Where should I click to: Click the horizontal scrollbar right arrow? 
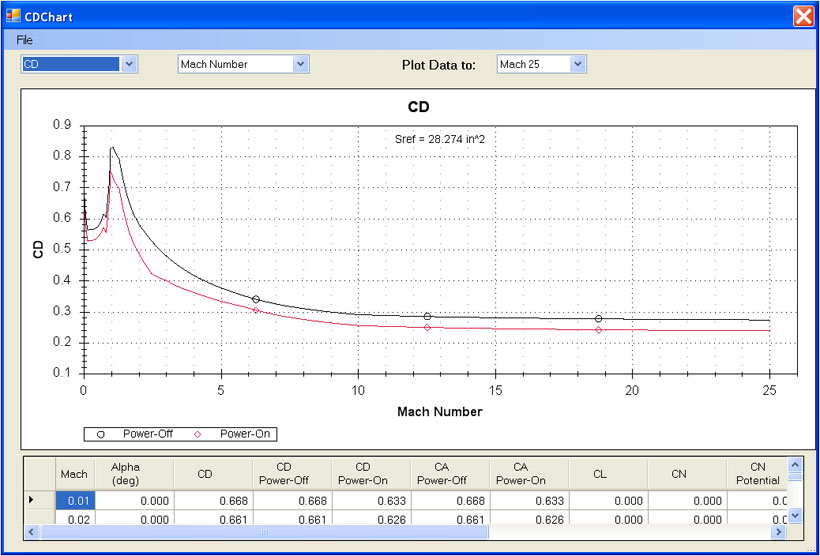(x=779, y=532)
